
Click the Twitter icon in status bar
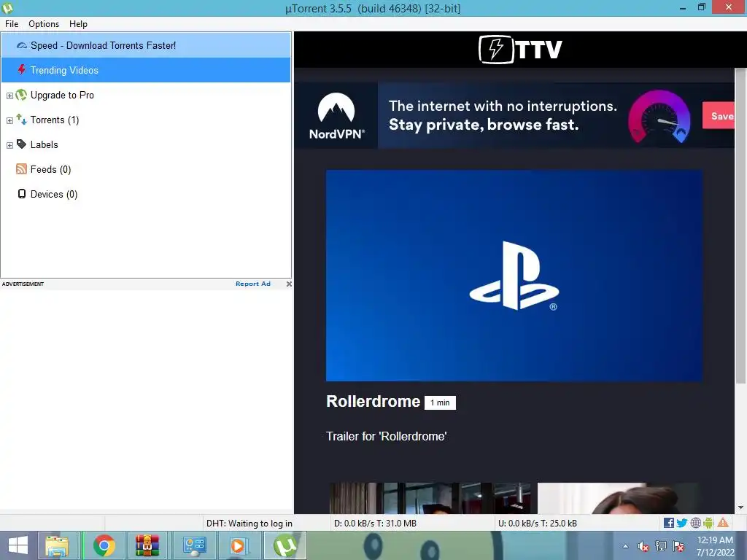click(682, 523)
